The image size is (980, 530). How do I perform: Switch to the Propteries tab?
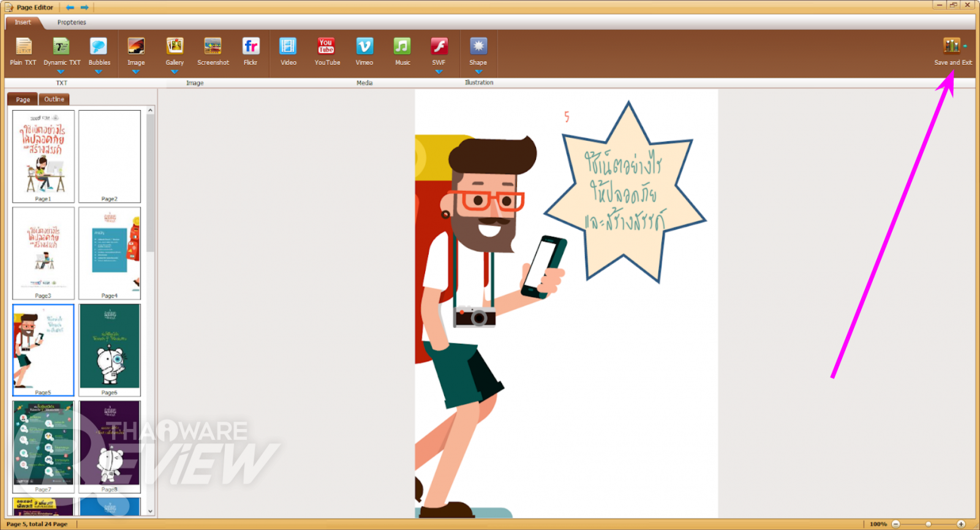(72, 22)
